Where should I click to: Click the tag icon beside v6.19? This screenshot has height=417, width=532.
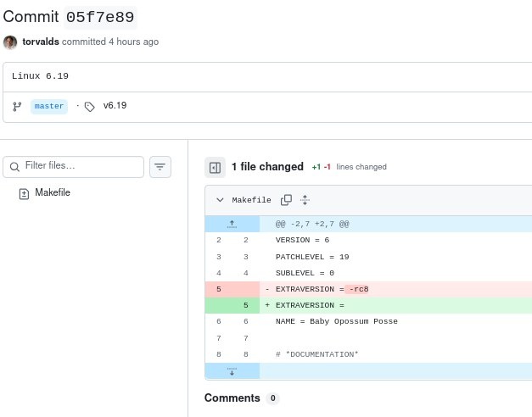pyautogui.click(x=90, y=107)
